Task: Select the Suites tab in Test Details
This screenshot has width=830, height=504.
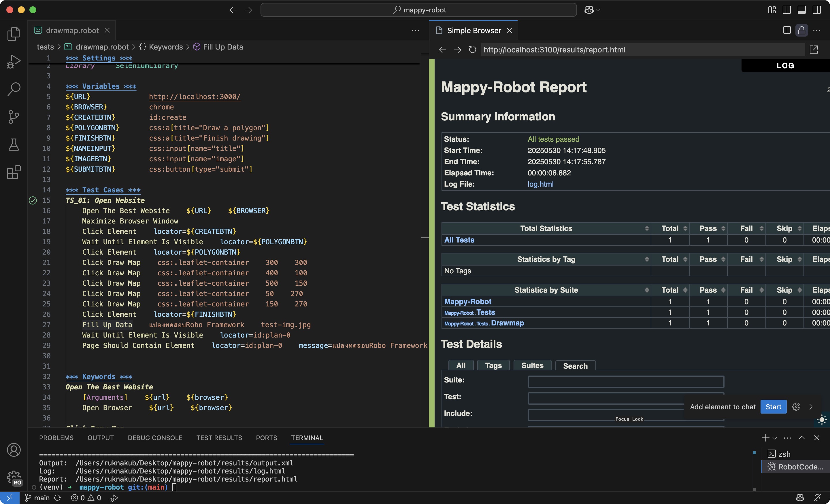Action: click(x=532, y=366)
